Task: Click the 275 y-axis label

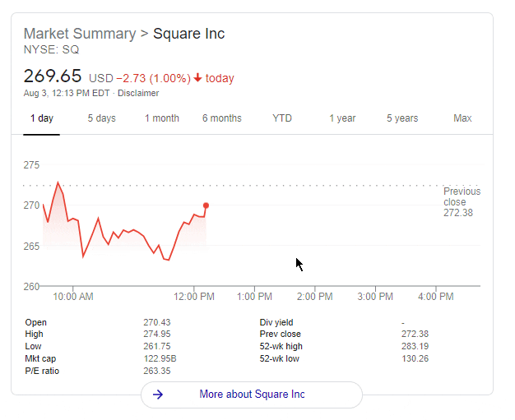Action: tap(31, 165)
